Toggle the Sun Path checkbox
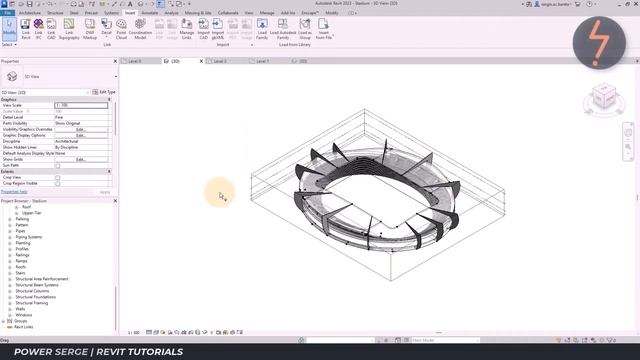Screen dimensions: 640x360 click(58, 165)
